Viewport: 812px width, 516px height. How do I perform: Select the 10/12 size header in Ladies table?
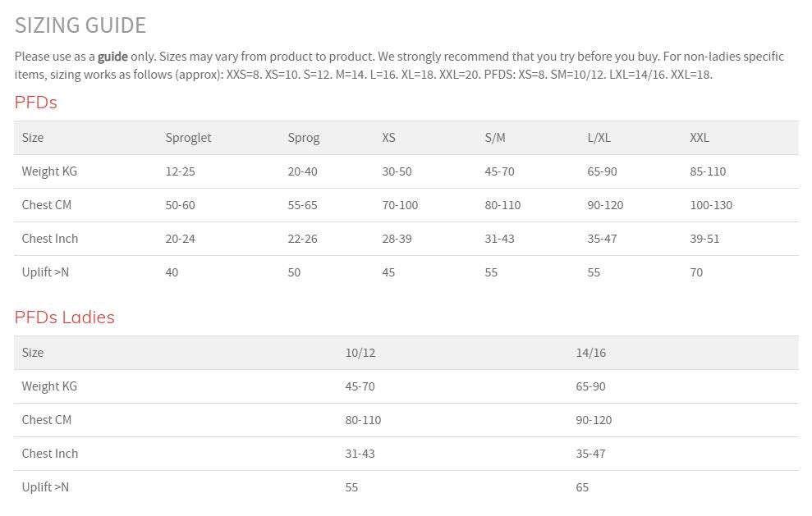tap(360, 353)
